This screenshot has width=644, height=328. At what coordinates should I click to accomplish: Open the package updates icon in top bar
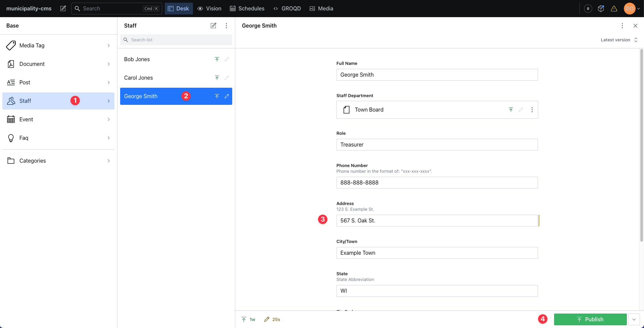[x=601, y=9]
